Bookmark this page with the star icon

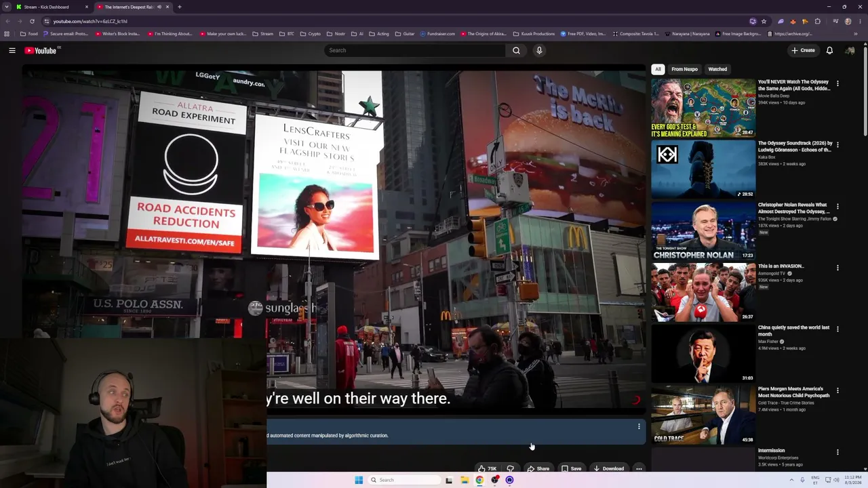click(x=764, y=21)
